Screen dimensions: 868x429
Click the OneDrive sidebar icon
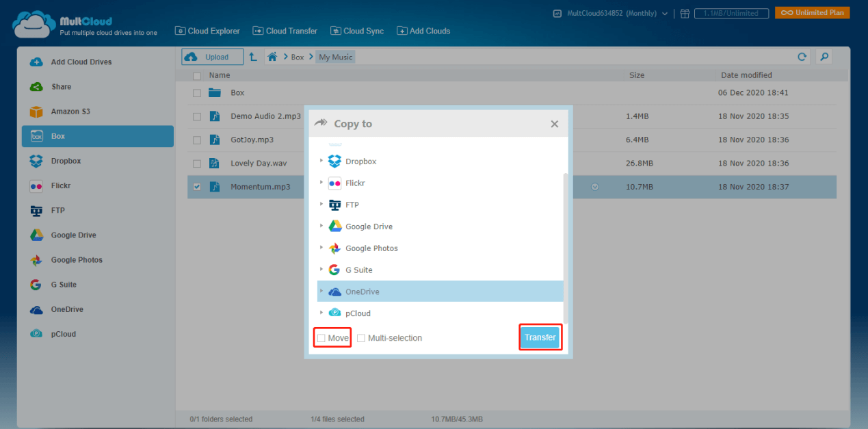36,309
